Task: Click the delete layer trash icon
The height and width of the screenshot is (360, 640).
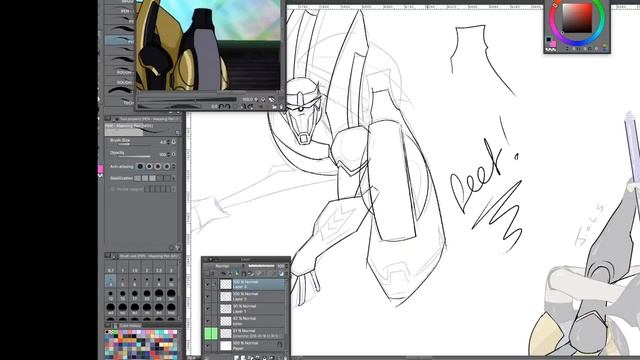Action: click(x=285, y=358)
